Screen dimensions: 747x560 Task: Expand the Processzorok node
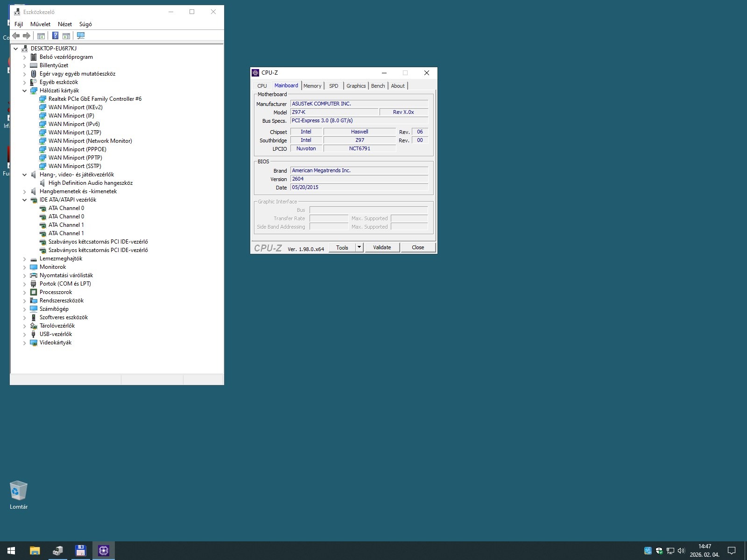[25, 292]
